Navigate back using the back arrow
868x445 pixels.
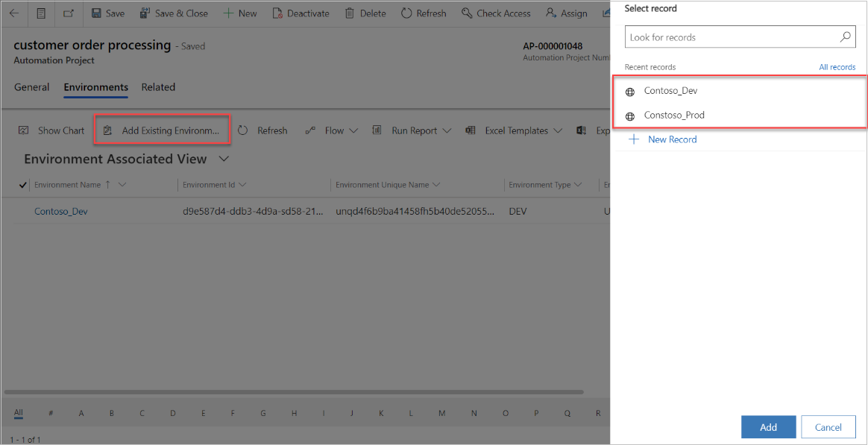pos(13,13)
